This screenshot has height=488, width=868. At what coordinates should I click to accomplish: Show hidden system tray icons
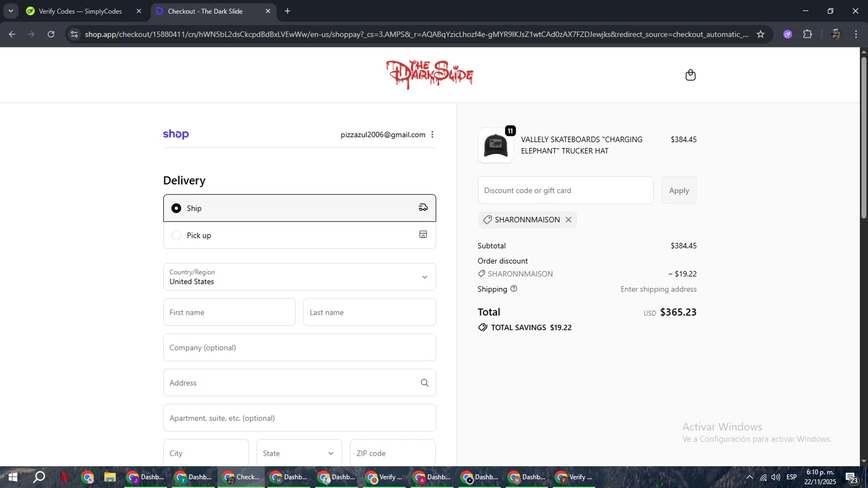[x=749, y=477]
